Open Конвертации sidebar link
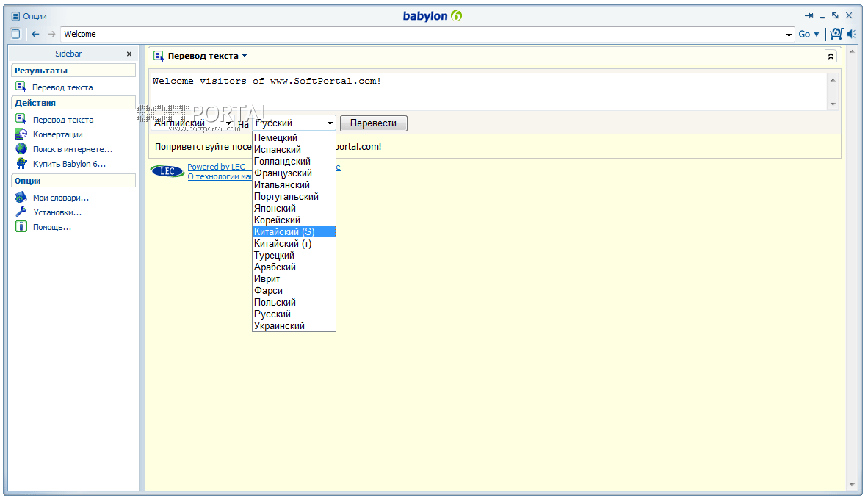Screen dimensions: 868x501 57,134
